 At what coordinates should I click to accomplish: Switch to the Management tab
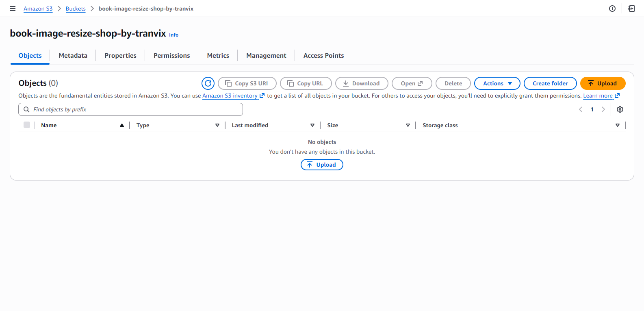266,56
